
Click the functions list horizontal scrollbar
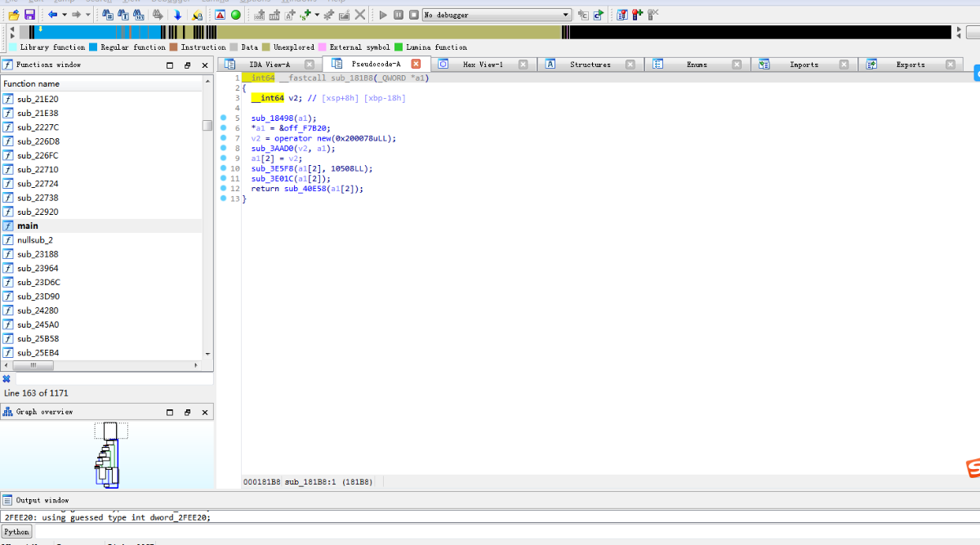(101, 365)
